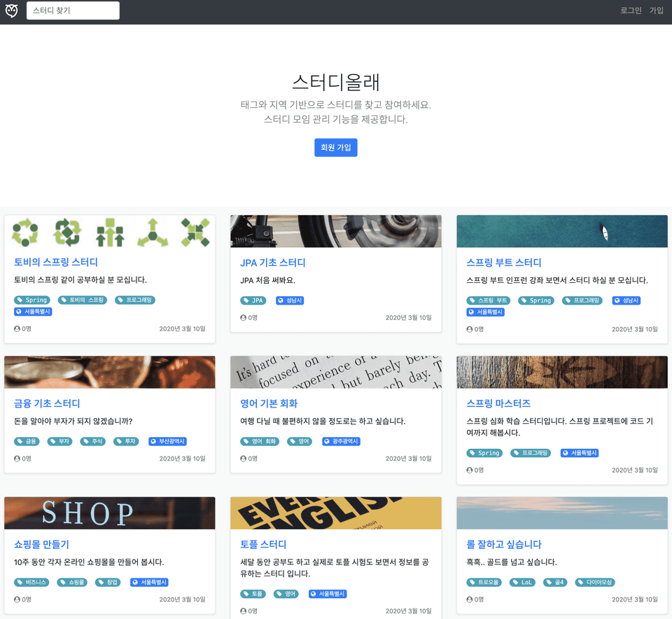The height and width of the screenshot is (619, 672).
Task: Select the 창업 tag badge
Action: pos(108,582)
